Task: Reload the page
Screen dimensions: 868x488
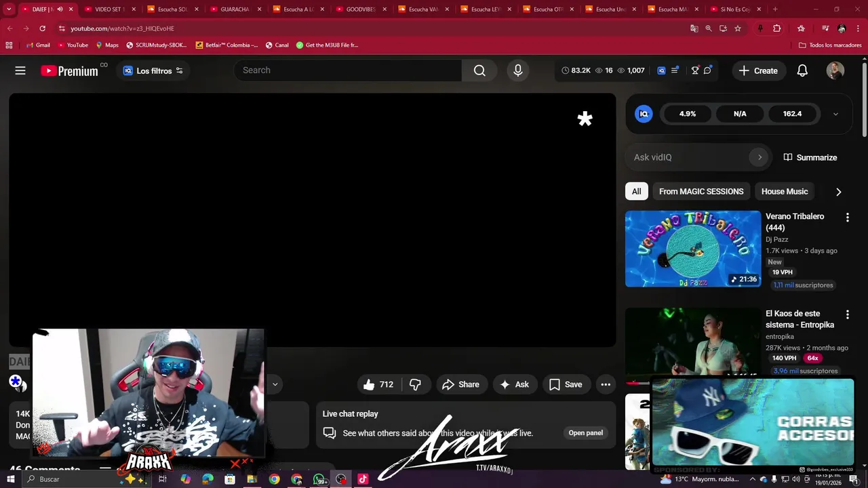Action: [x=42, y=28]
